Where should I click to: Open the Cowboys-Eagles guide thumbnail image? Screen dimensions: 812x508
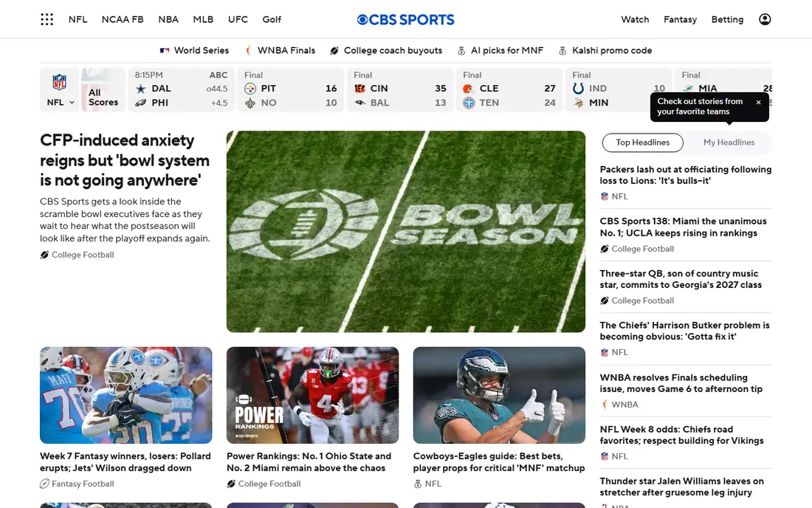[499, 395]
